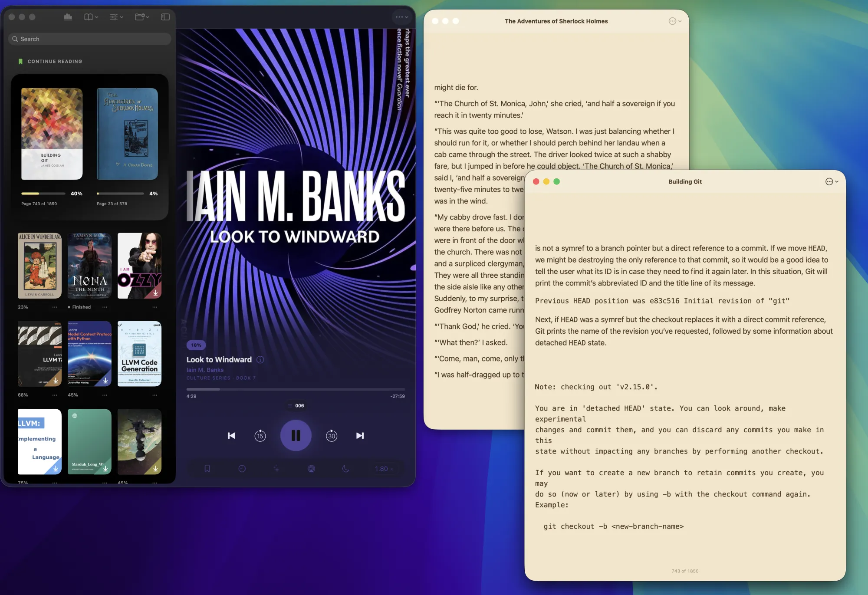Click the green Continue Reading bookmark icon
Image resolution: width=868 pixels, height=595 pixels.
[x=20, y=62]
